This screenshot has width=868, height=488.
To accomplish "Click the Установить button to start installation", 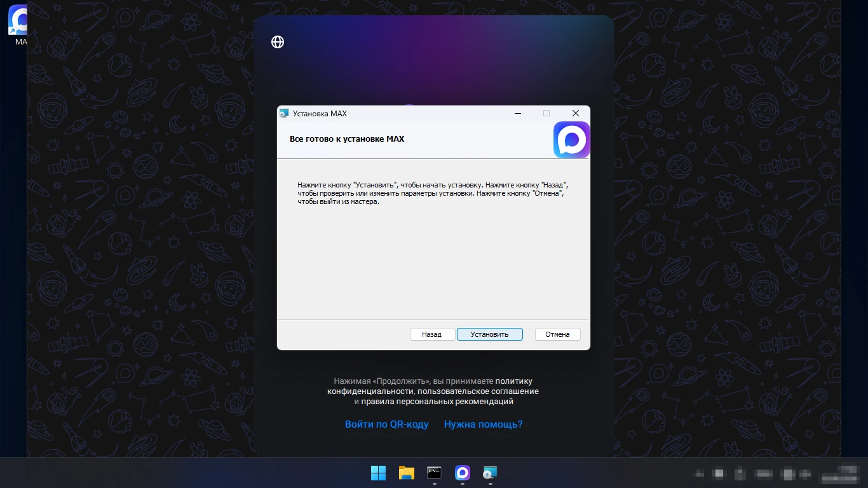I will (490, 334).
